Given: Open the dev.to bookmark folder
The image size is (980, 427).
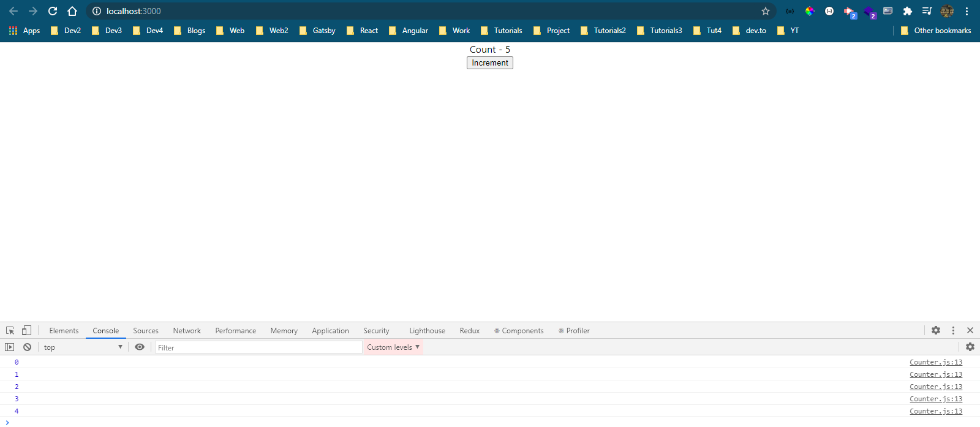Looking at the screenshot, I should pyautogui.click(x=750, y=31).
